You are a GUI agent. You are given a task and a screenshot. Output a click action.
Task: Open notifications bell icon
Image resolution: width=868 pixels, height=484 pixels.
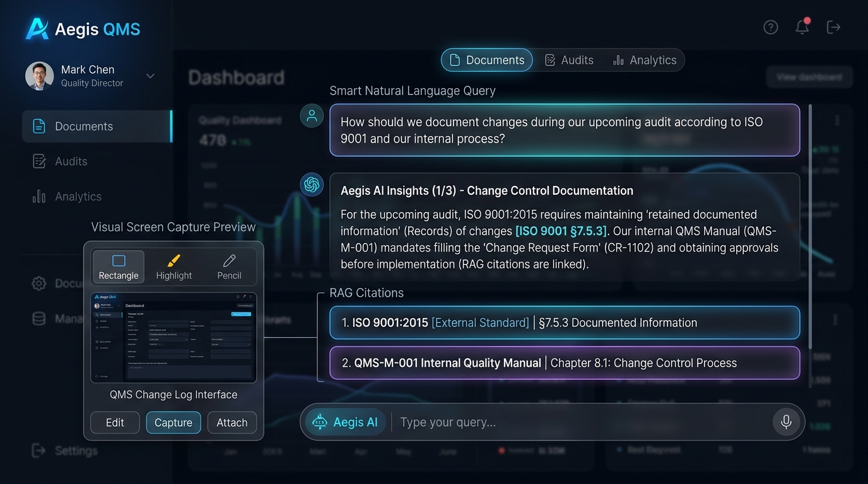(802, 26)
